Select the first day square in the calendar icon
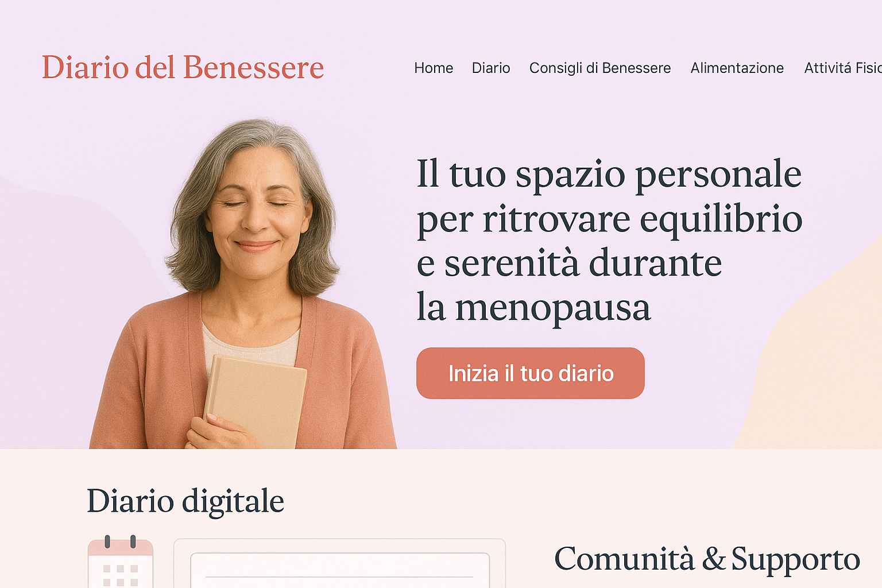The width and height of the screenshot is (882, 588). pyautogui.click(x=106, y=568)
